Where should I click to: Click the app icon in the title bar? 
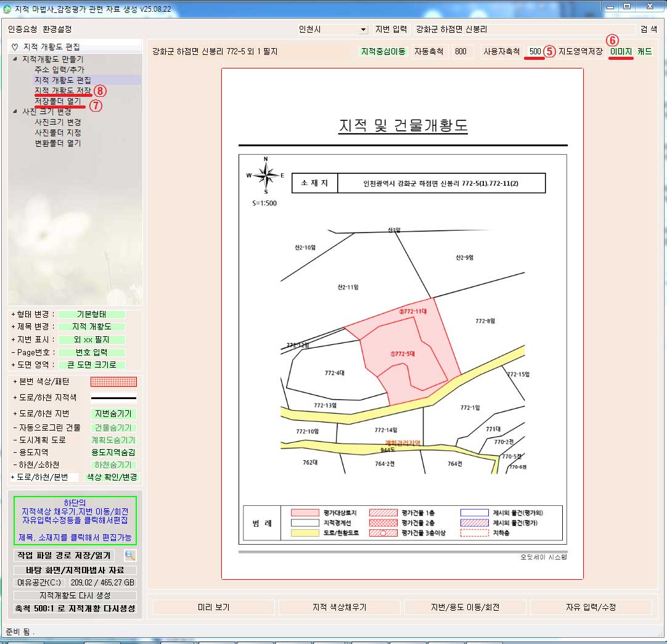[7, 9]
